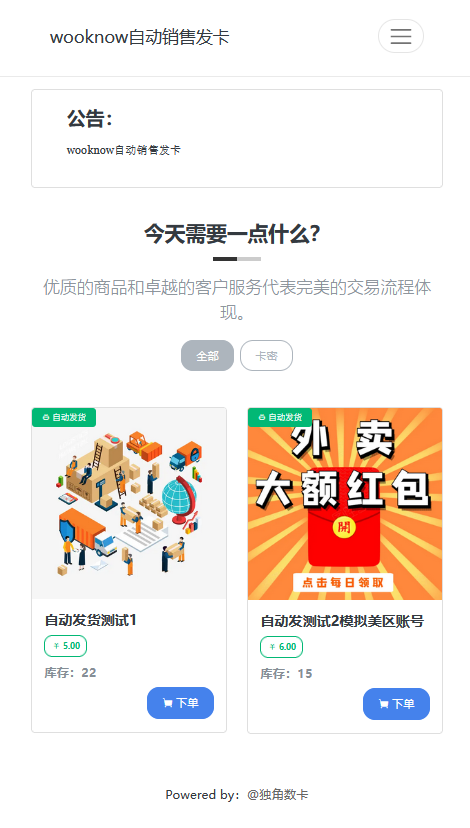The height and width of the screenshot is (828, 470).
Task: Open the logistics illustration product image
Action: click(x=129, y=503)
